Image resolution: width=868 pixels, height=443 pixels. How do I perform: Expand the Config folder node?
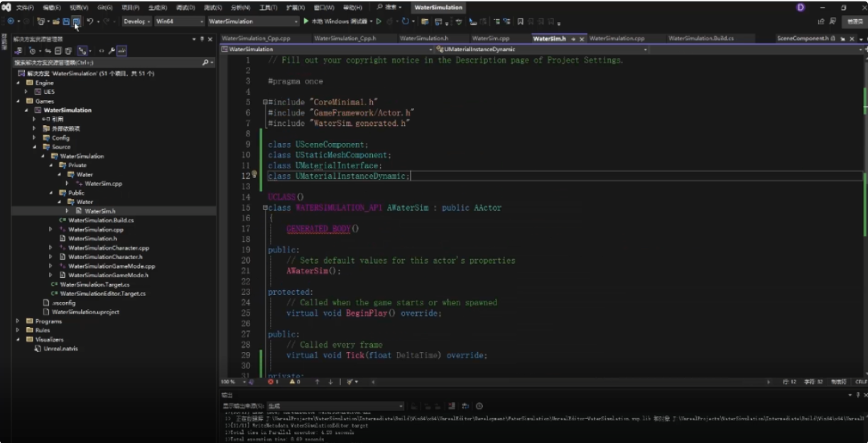pyautogui.click(x=35, y=138)
